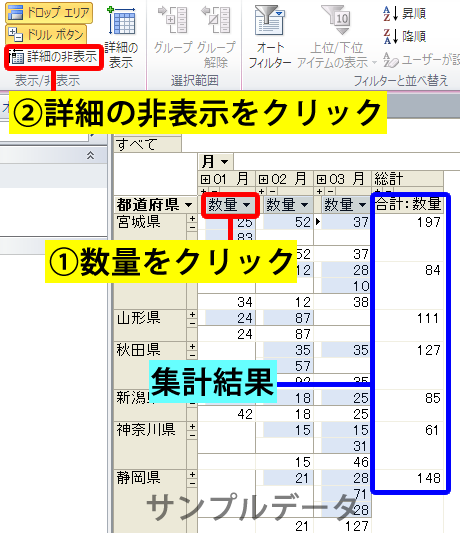Expand the 宮城県 row with plus

pyautogui.click(x=192, y=219)
